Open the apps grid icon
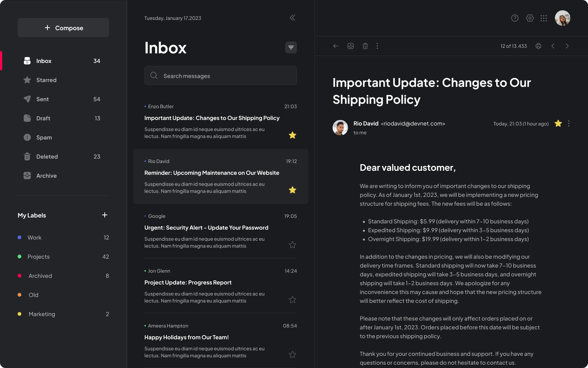The height and width of the screenshot is (368, 588). [x=544, y=18]
